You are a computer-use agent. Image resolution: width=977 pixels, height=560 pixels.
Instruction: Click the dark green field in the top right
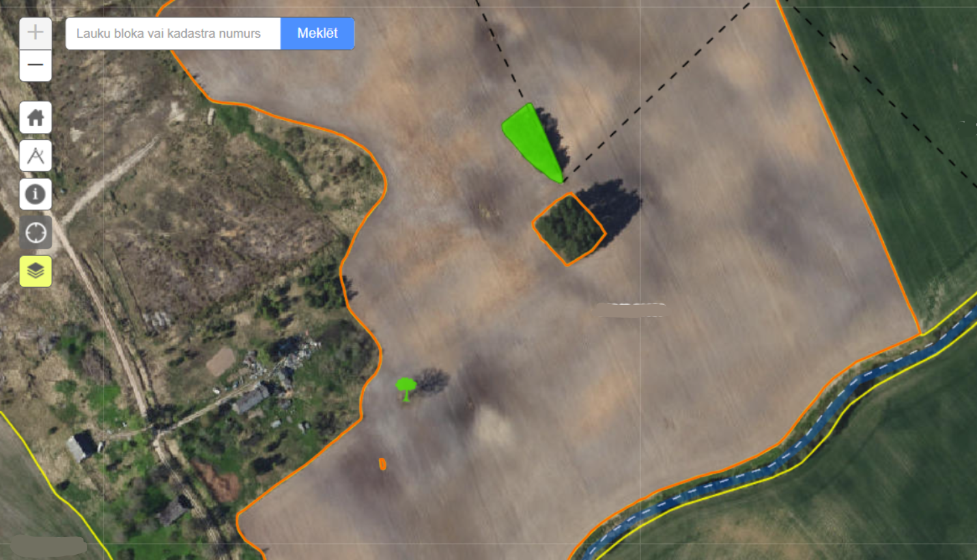(899, 130)
